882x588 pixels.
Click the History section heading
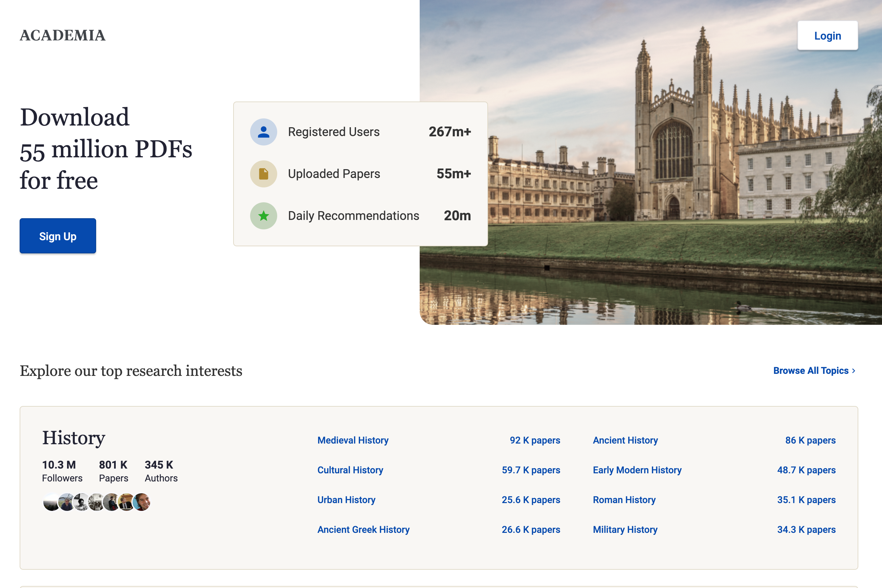point(73,438)
